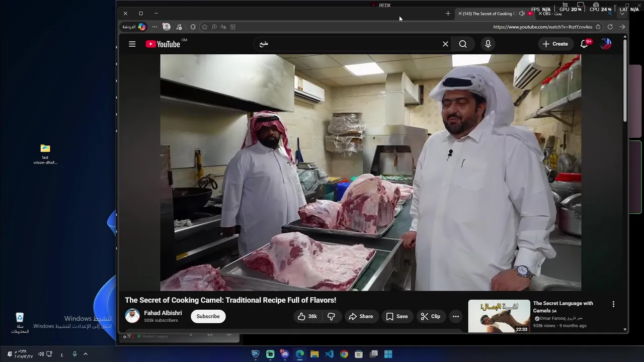The height and width of the screenshot is (362, 644).
Task: Open the taskbar clock and date
Action: 23,354
